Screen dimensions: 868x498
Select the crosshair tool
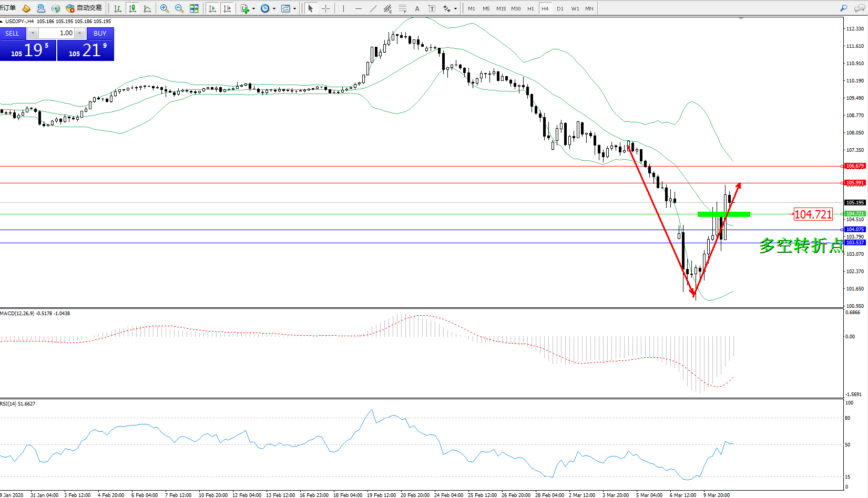pos(325,8)
